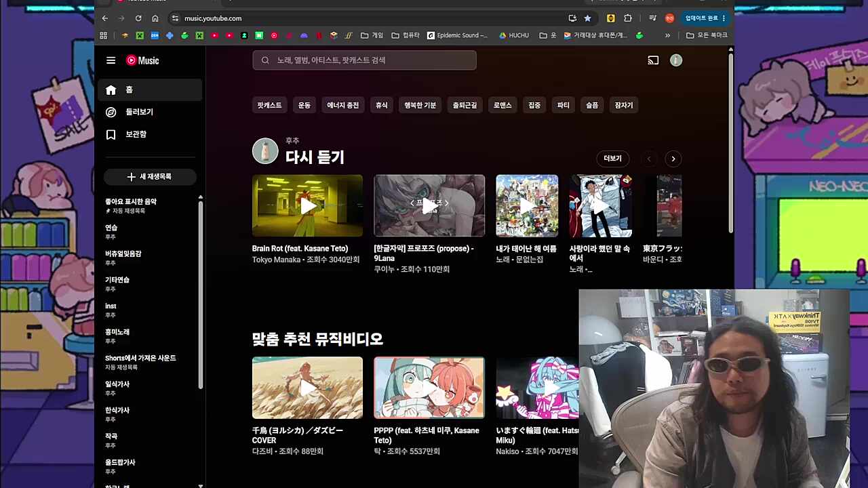Open the 모든 북마크 folder

point(707,35)
